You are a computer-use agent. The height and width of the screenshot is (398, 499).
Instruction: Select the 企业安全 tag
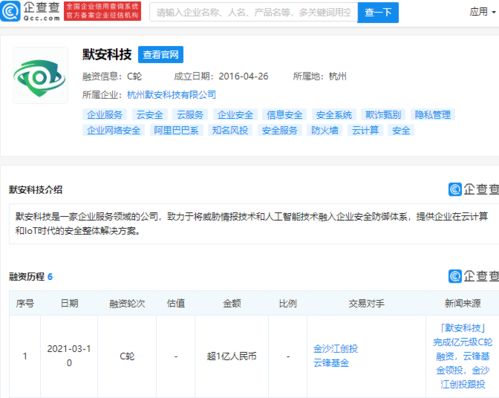pyautogui.click(x=235, y=115)
